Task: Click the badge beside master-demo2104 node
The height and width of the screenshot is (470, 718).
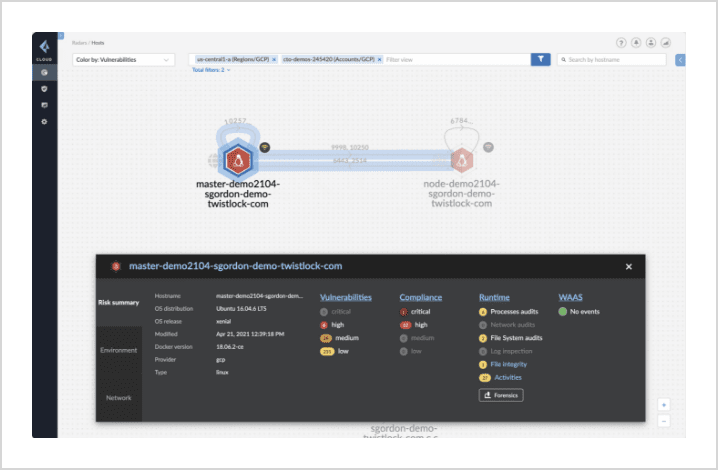Action: [x=265, y=148]
